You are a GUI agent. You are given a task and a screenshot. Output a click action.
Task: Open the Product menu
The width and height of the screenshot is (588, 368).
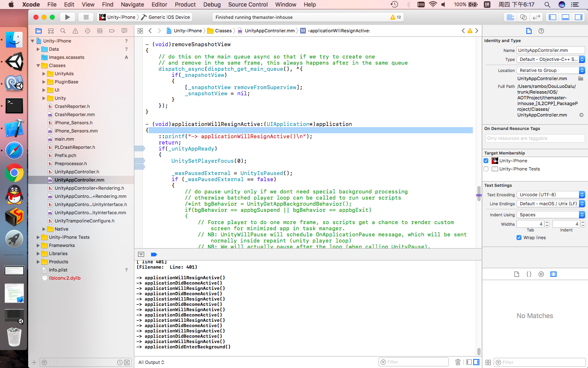pos(185,4)
